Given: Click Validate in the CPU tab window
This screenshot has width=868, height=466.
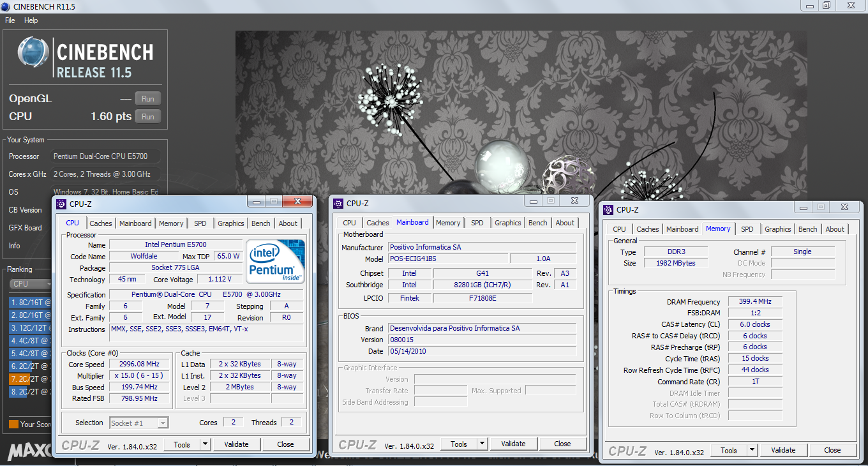Looking at the screenshot, I should [x=237, y=444].
